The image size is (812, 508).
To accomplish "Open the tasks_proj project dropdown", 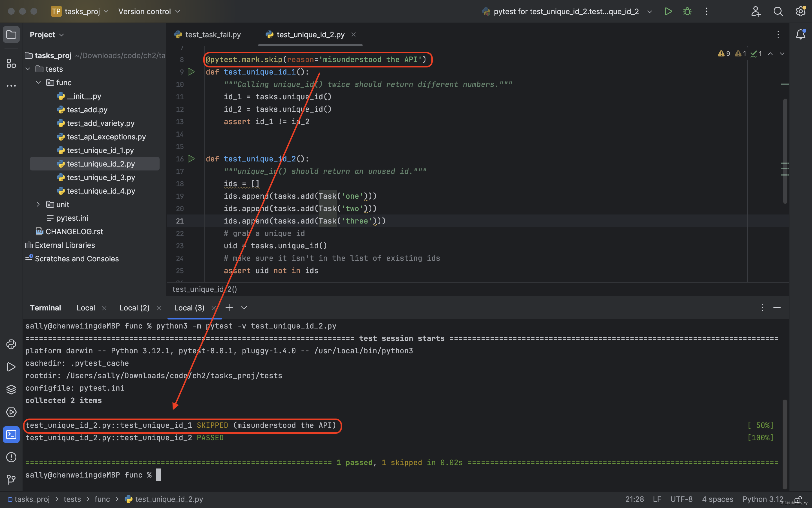I will (x=80, y=11).
